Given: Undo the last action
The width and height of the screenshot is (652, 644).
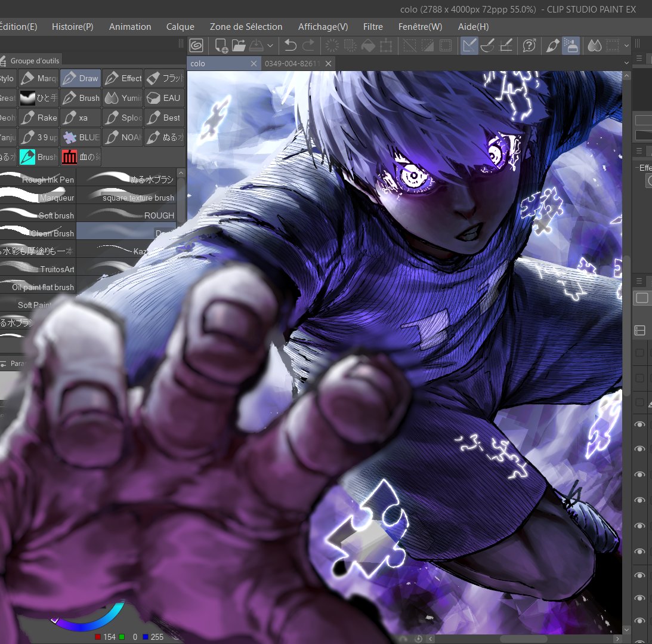Looking at the screenshot, I should [x=291, y=45].
